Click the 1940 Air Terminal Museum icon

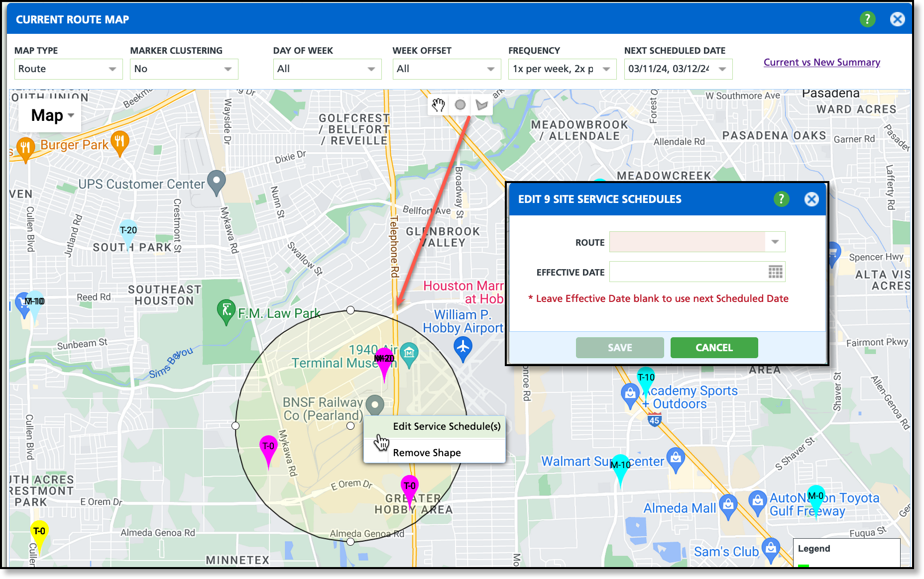(409, 354)
